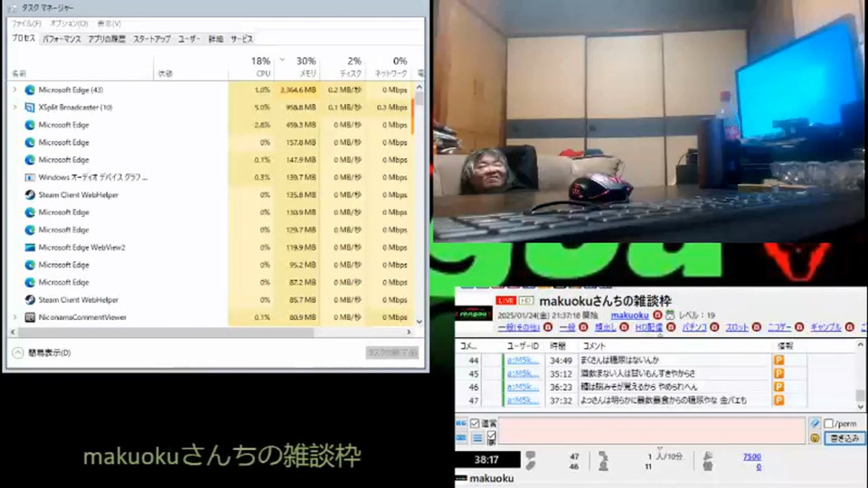The height and width of the screenshot is (488, 868).
Task: Toggle the /perm checkbox
Action: click(x=829, y=423)
